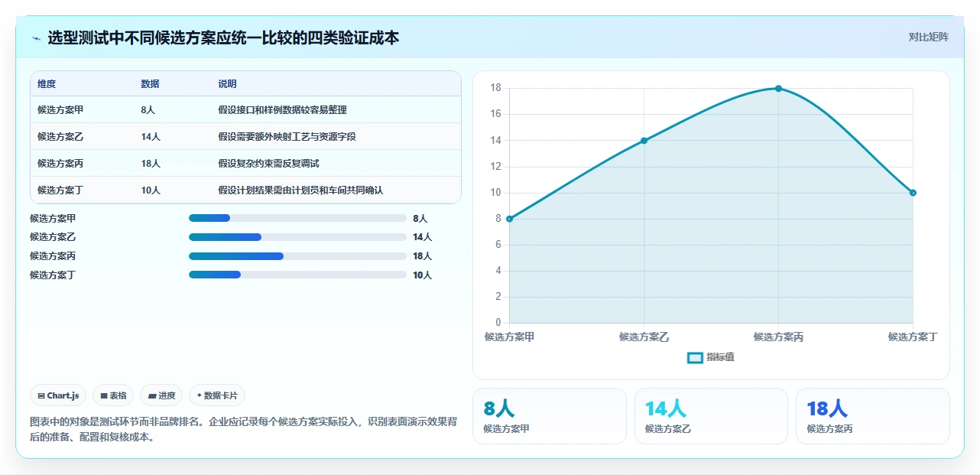
Task: Click the chart data point for 候选方案甲
Action: tap(509, 219)
